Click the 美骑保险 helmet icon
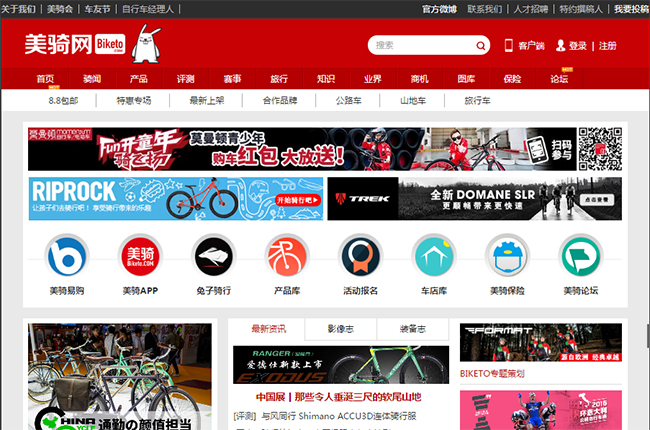Screen dimensions: 650x430 tap(507, 256)
